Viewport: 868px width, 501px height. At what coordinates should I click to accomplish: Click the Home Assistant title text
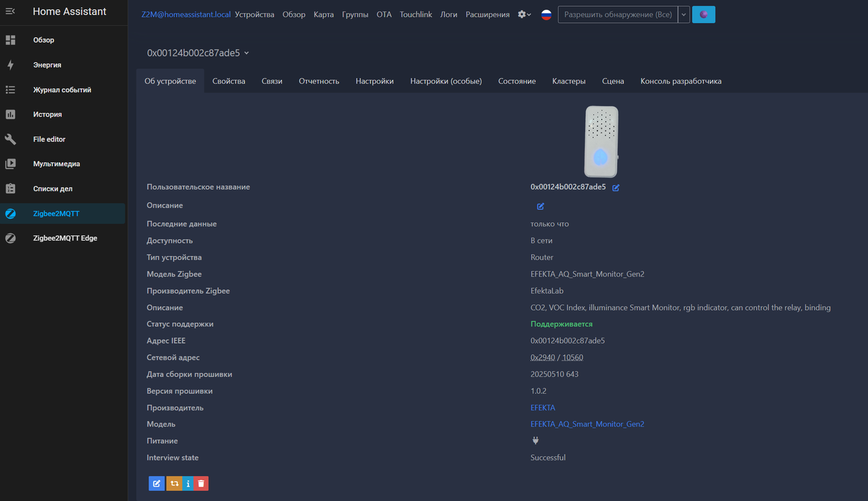pyautogui.click(x=69, y=12)
